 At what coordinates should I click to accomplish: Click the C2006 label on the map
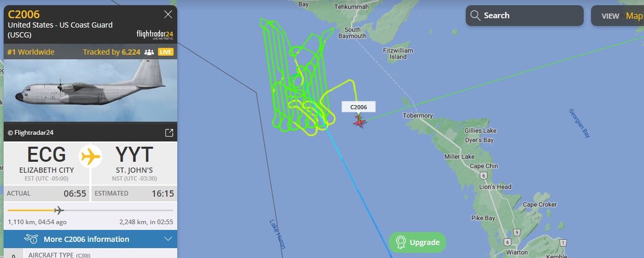pos(359,107)
